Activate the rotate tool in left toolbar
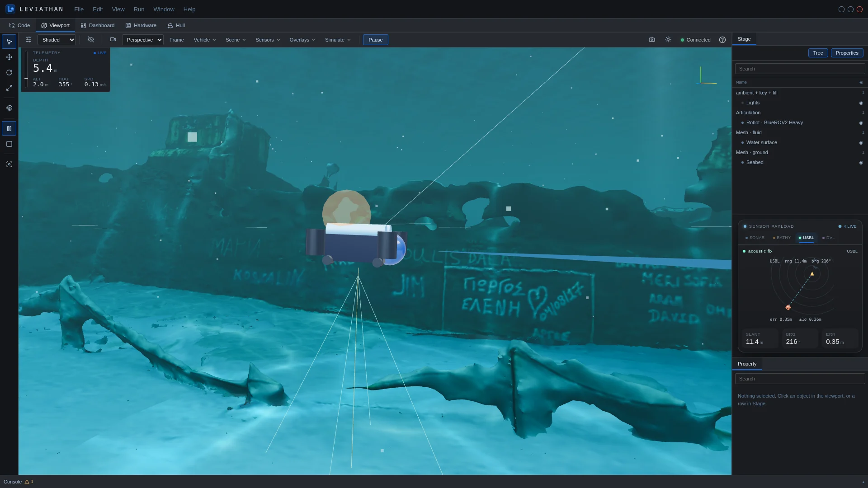Viewport: 868px width, 488px height. pos(9,73)
